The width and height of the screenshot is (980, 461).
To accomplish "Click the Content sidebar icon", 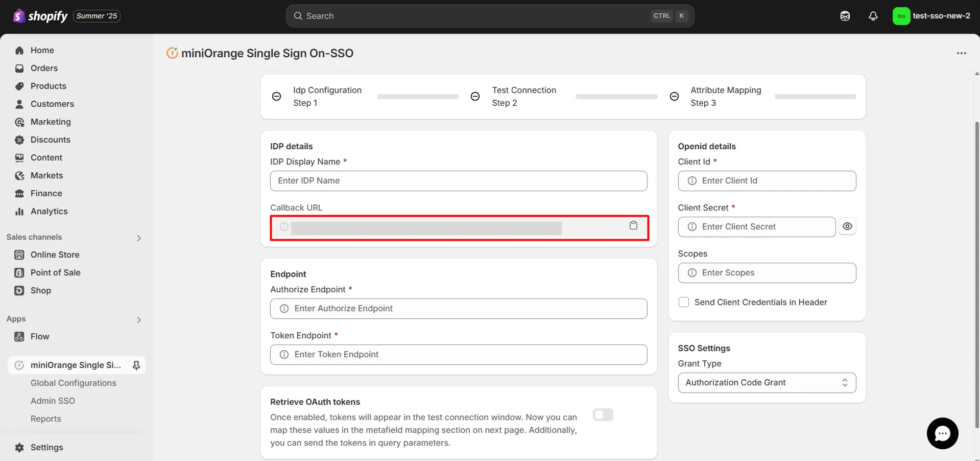I will pyautogui.click(x=19, y=157).
